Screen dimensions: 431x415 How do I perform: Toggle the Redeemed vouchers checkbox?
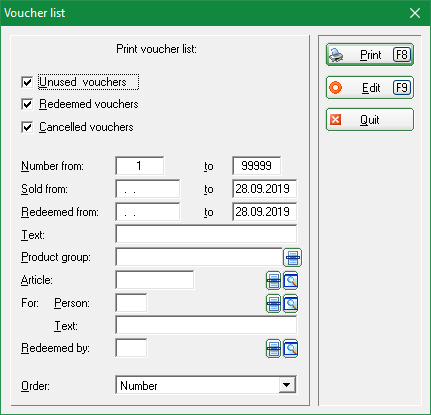27,104
